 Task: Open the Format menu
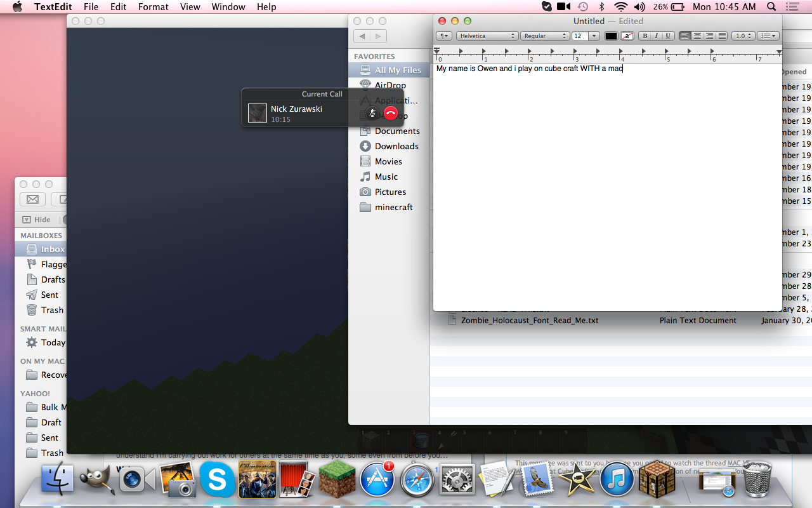tap(154, 7)
